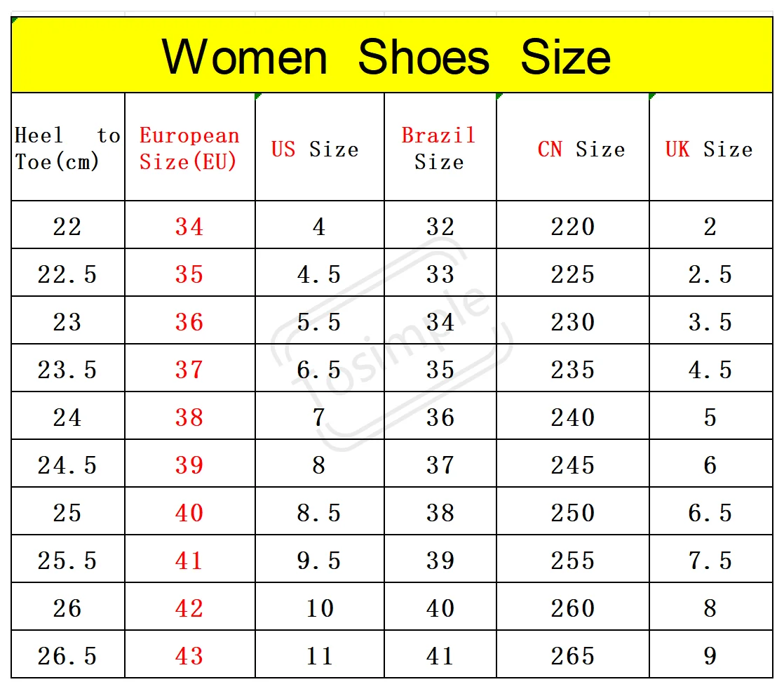Click the 'Brazil Size' header cell

pyautogui.click(x=439, y=148)
